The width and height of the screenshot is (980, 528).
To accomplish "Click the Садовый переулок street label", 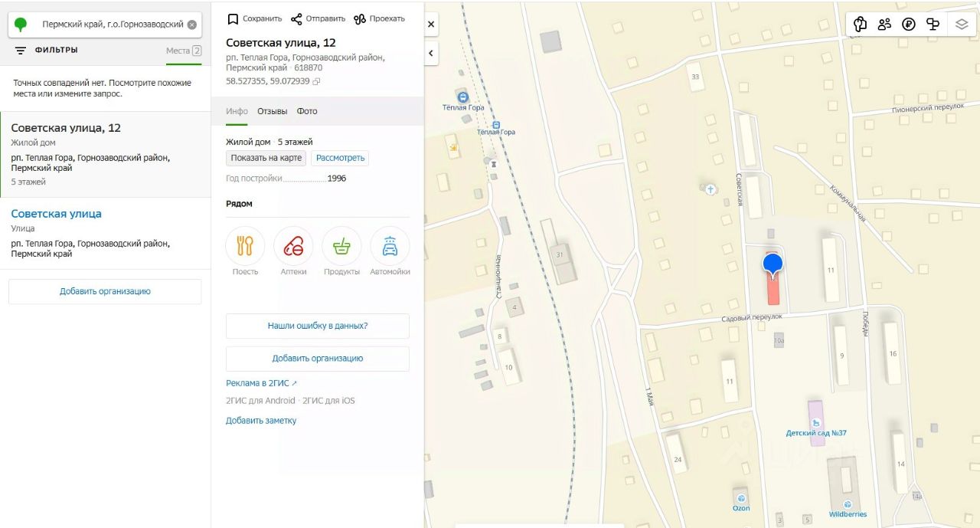I will coord(753,317).
